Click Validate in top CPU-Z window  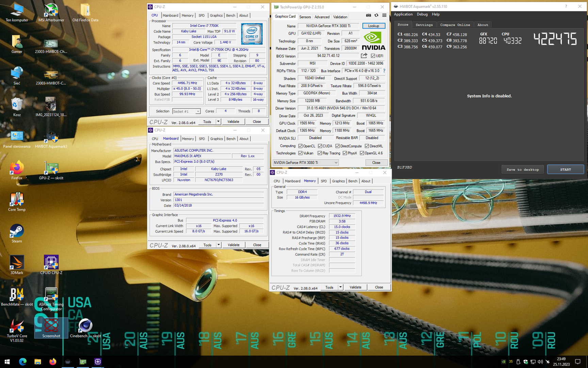233,121
